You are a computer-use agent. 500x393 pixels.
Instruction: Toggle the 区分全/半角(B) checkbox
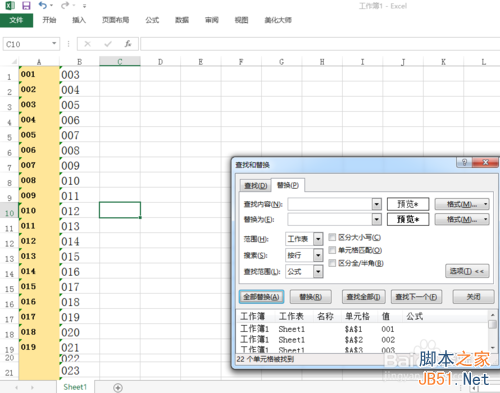point(332,263)
